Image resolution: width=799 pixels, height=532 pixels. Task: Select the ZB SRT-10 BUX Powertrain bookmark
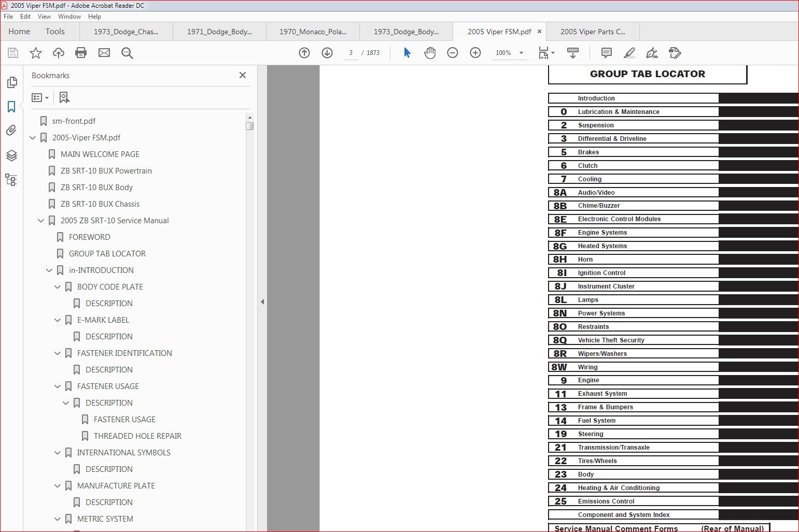point(106,171)
